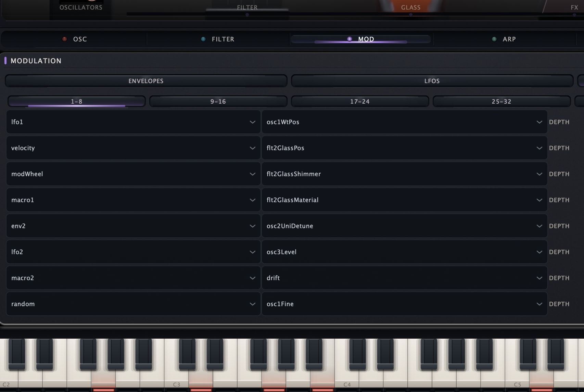Image resolution: width=584 pixels, height=392 pixels.
Task: Change the osc2UniDetune destination dropdown
Action: point(404,226)
